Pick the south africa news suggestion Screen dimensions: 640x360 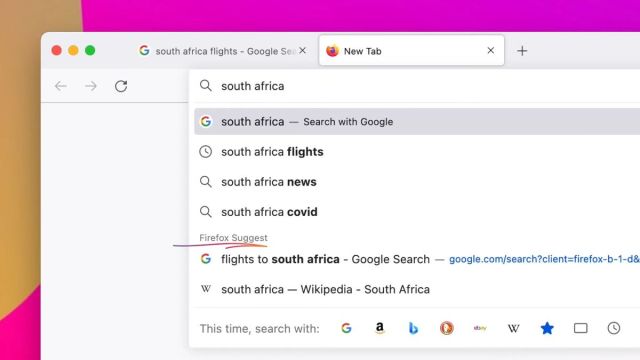pyautogui.click(x=417, y=182)
